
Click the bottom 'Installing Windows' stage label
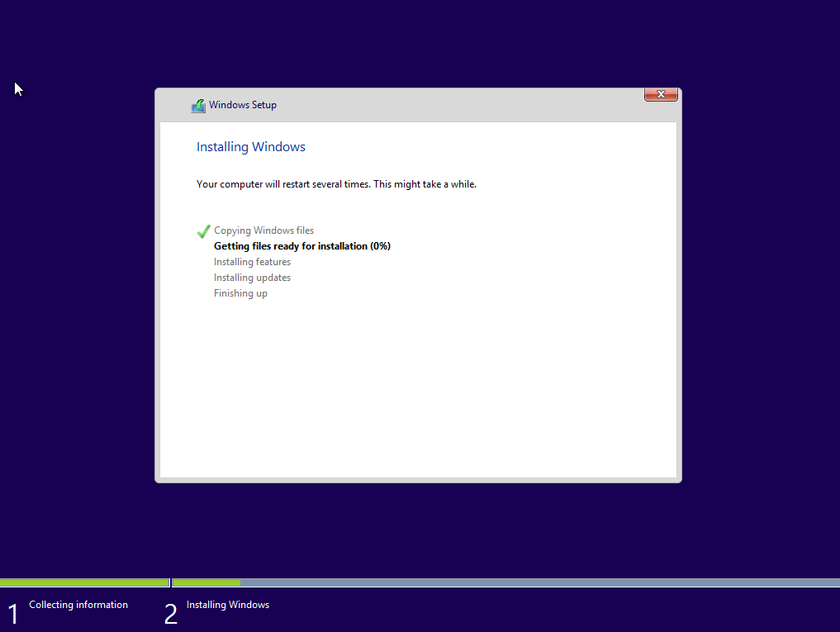tap(228, 605)
